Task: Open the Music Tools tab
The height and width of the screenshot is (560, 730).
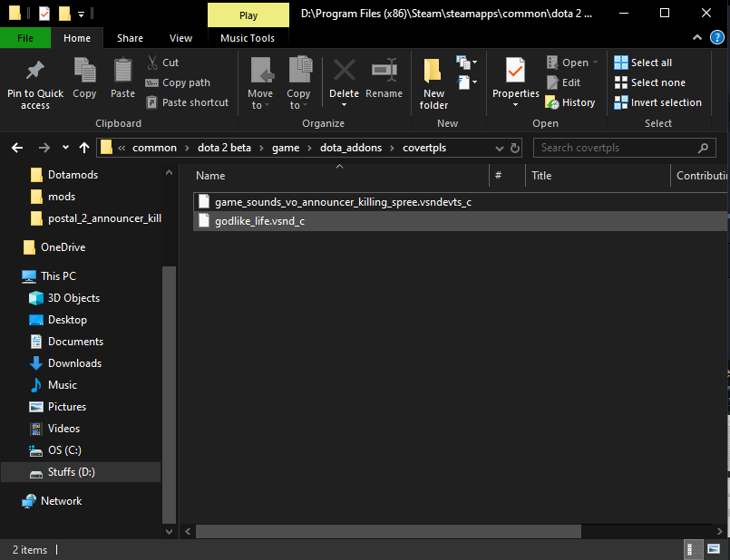Action: click(248, 38)
